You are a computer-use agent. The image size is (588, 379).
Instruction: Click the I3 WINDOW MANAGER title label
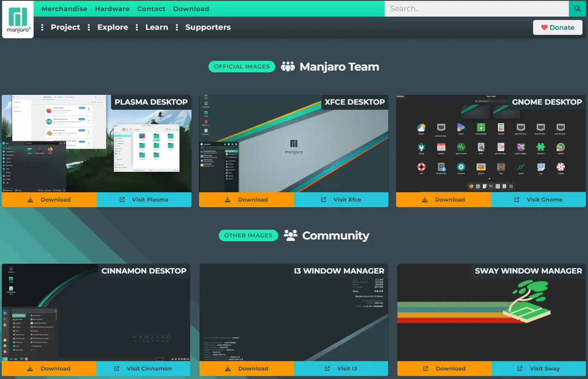[339, 271]
